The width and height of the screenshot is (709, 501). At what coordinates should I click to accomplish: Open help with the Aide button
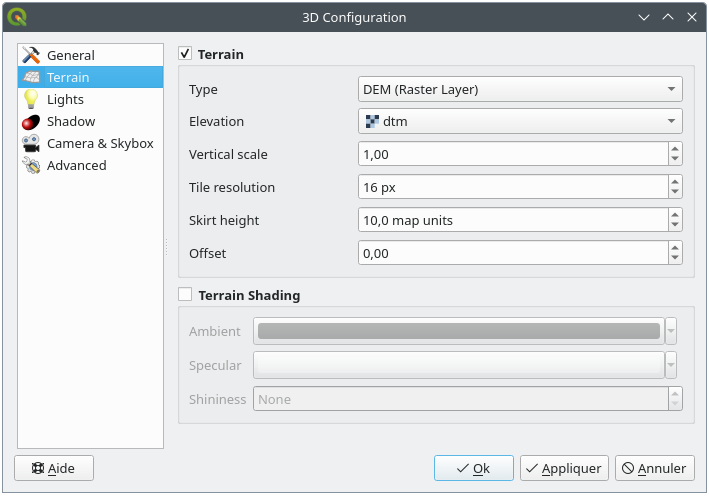54,468
